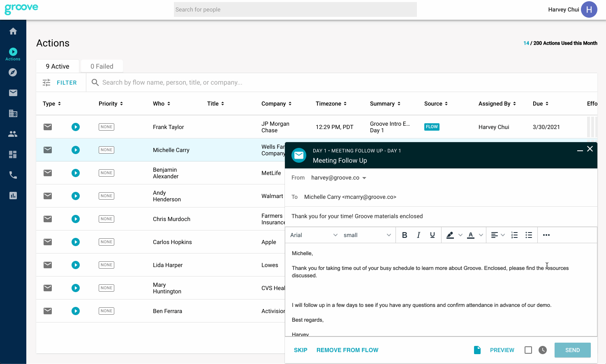Sort by the Company column

click(x=276, y=104)
